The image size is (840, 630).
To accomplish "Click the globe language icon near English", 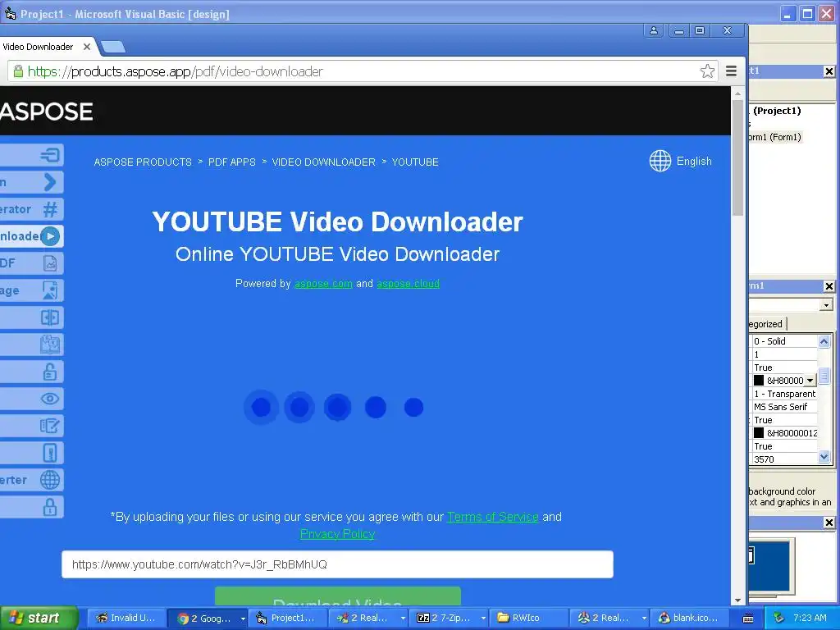I will pyautogui.click(x=660, y=161).
